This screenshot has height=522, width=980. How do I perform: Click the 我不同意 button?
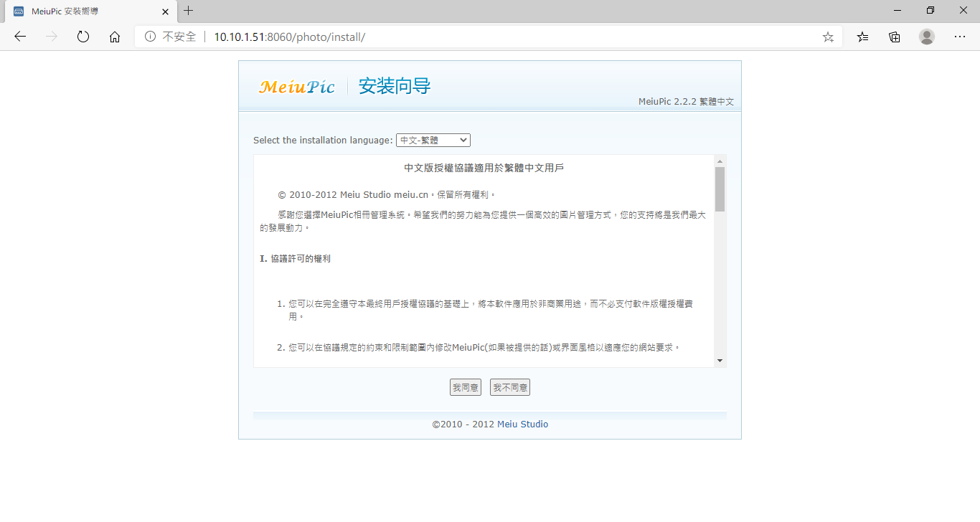click(x=510, y=387)
